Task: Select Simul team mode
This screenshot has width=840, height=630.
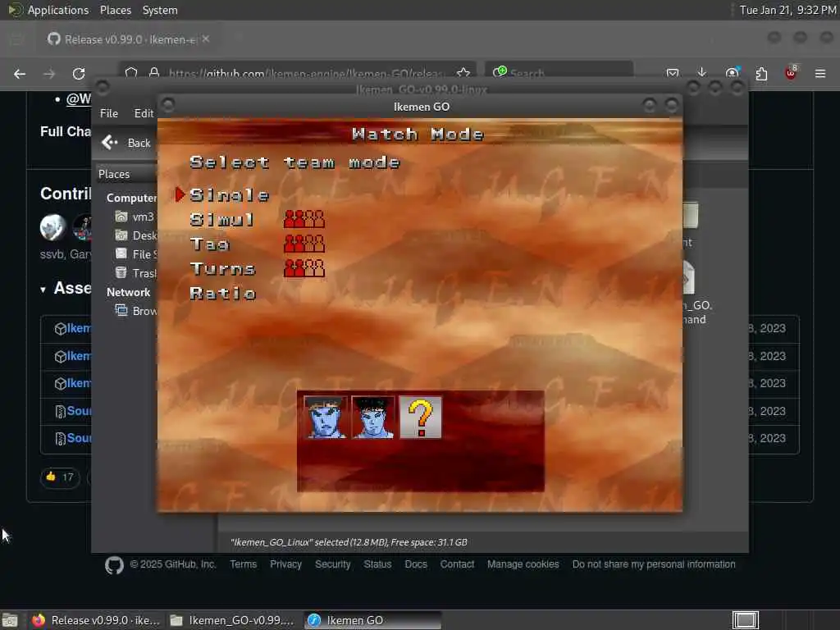Action: (221, 220)
